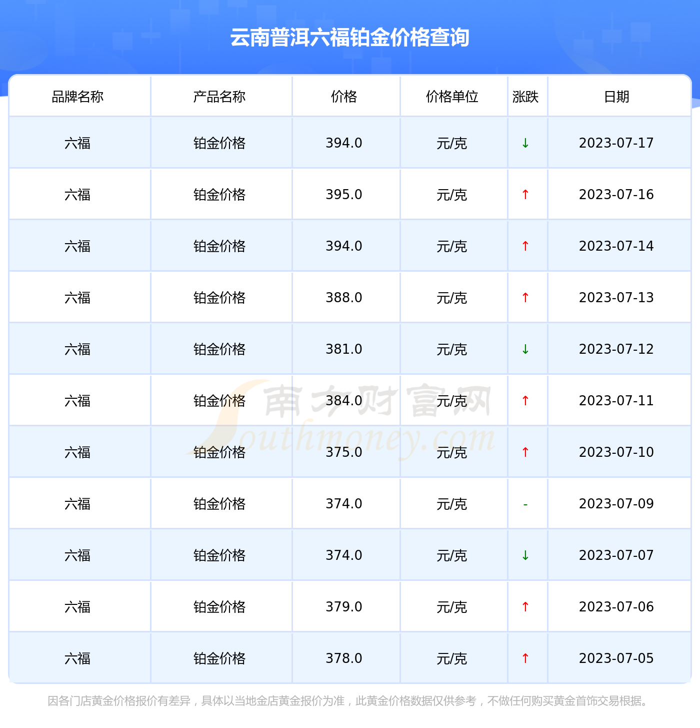Click the down arrow for 2023-07-17
700x728 pixels.
click(525, 143)
